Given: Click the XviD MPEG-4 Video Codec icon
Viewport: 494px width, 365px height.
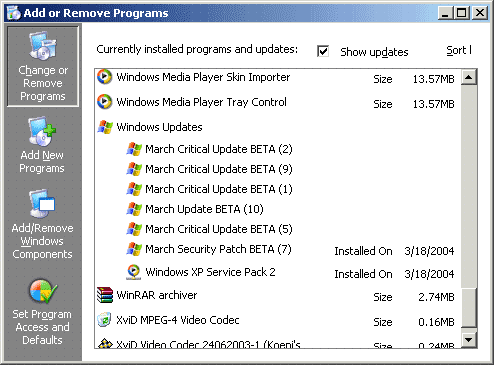Looking at the screenshot, I should point(104,320).
